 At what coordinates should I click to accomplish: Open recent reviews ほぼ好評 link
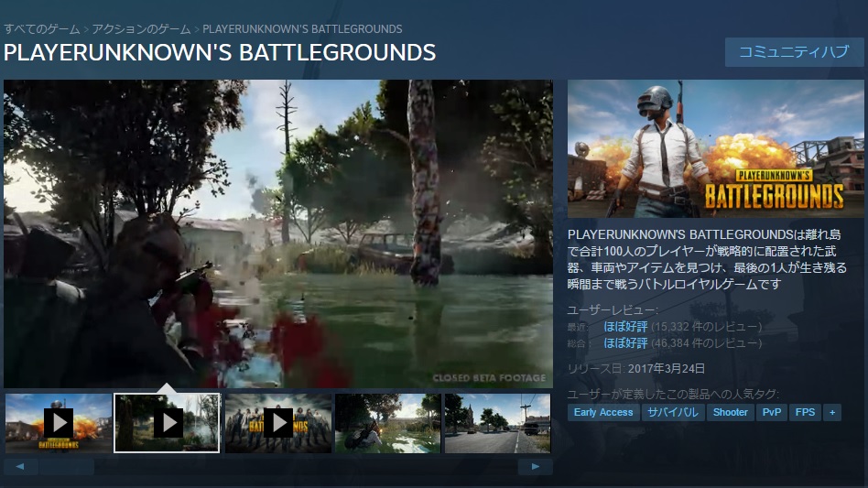click(625, 327)
